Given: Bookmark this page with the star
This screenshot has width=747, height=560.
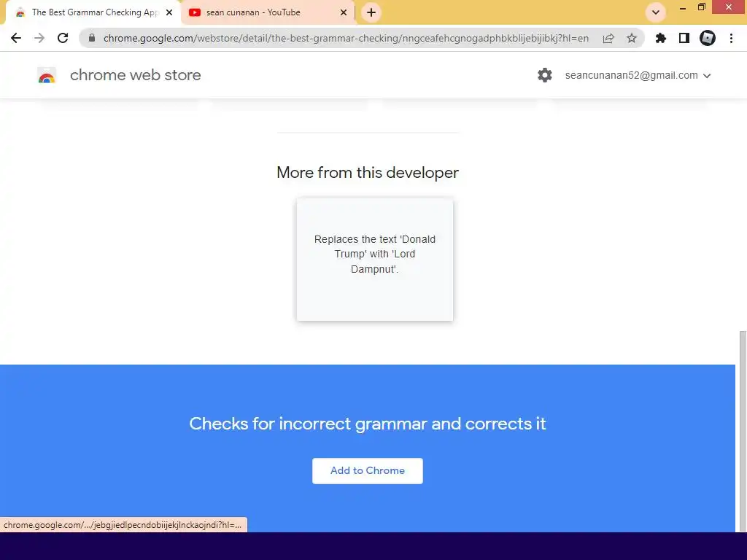Looking at the screenshot, I should click(632, 38).
